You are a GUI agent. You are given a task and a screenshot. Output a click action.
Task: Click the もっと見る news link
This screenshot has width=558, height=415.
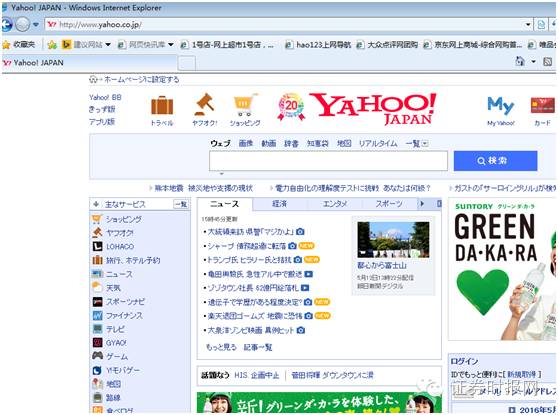221,347
